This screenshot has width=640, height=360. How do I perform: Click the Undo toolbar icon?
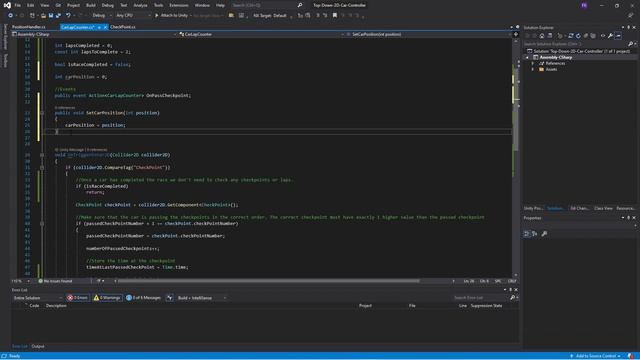(68, 16)
